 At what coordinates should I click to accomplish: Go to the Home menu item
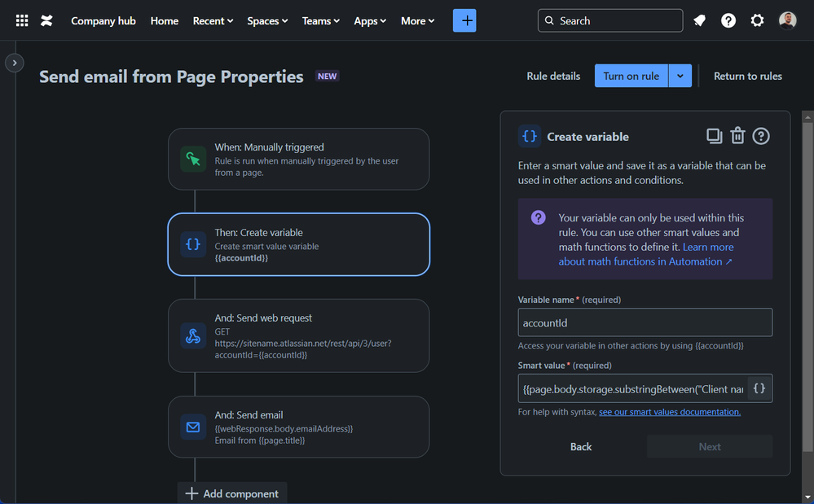click(165, 20)
